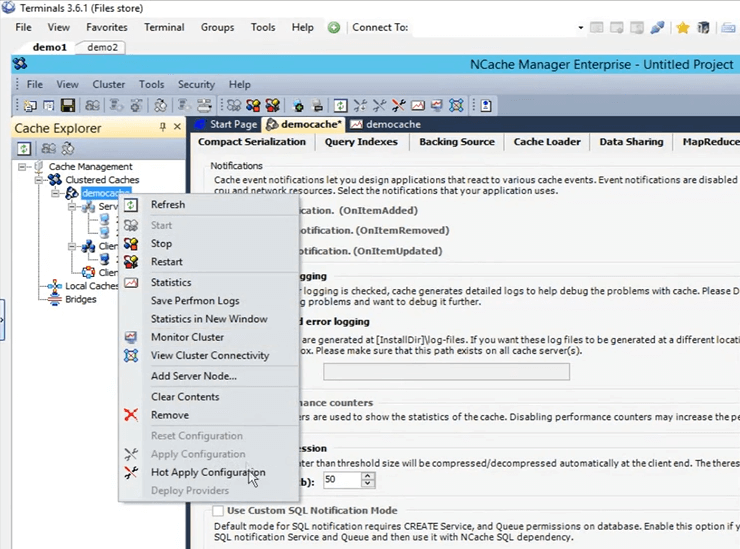Viewport: 740px width, 549px height.
Task: Select Save Perfmon Logs menu entry
Action: (208, 301)
